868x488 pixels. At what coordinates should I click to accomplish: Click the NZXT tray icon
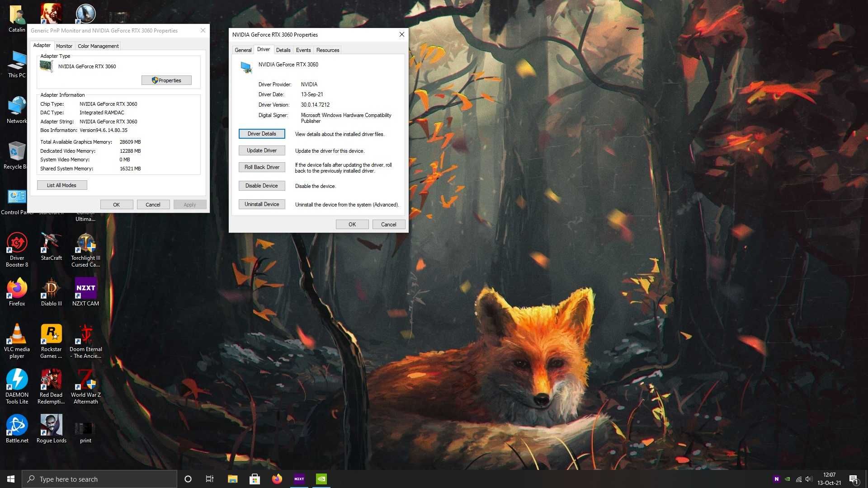coord(777,479)
